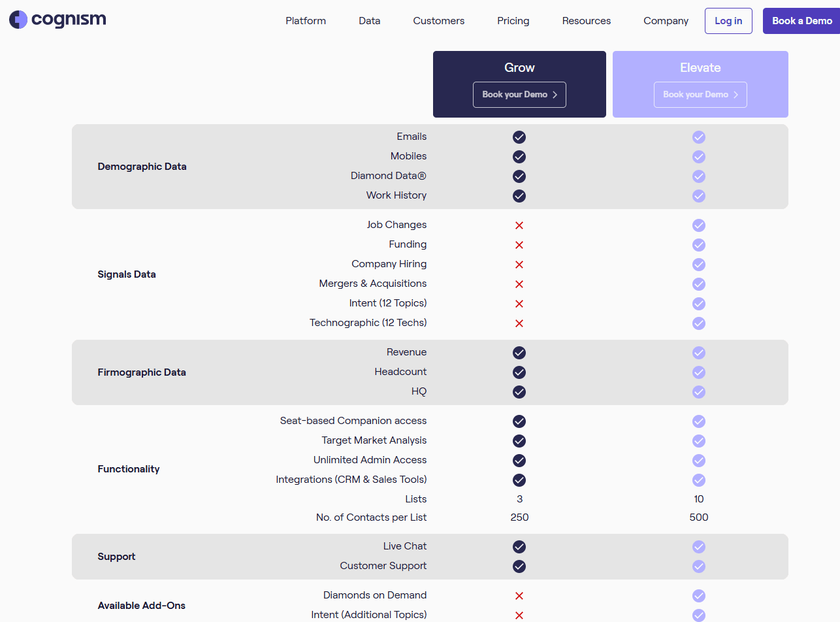
Task: Click the Elevate checkmark for Live Chat
Action: tap(699, 547)
